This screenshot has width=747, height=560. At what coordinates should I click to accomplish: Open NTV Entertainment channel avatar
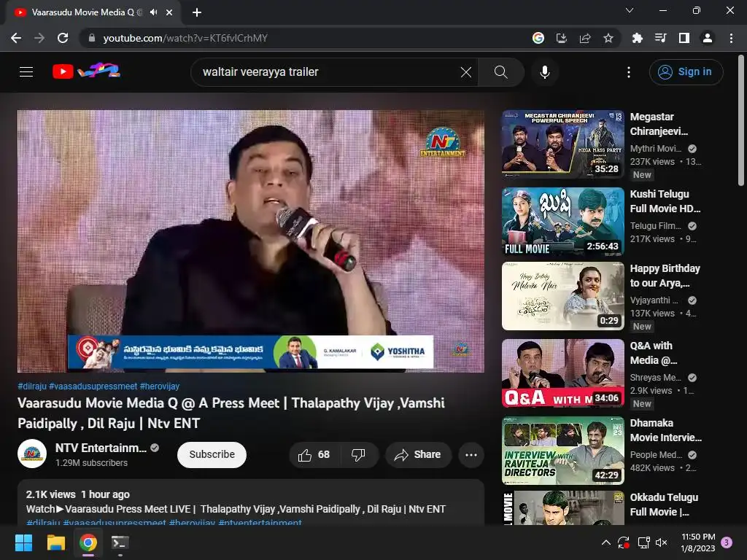[32, 454]
